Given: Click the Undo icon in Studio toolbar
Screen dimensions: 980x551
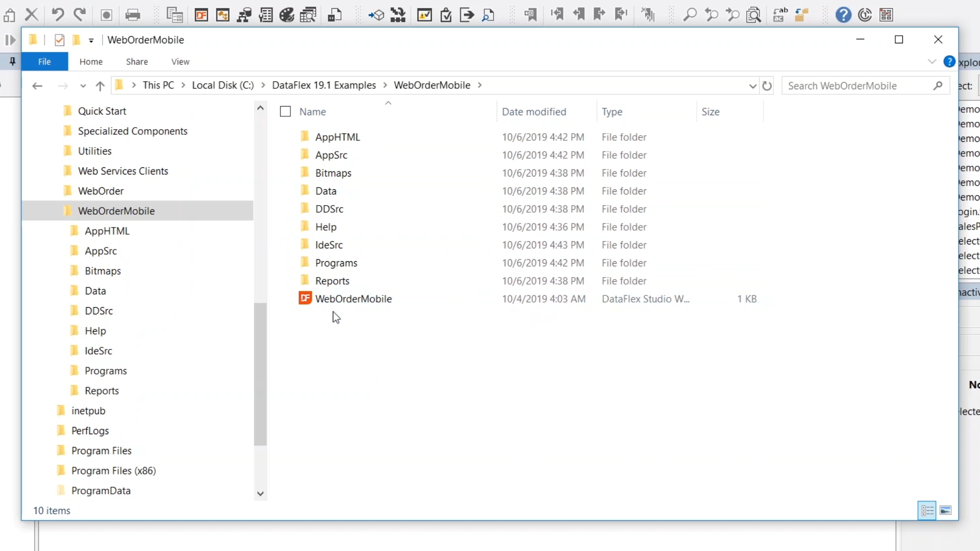Looking at the screenshot, I should point(58,14).
